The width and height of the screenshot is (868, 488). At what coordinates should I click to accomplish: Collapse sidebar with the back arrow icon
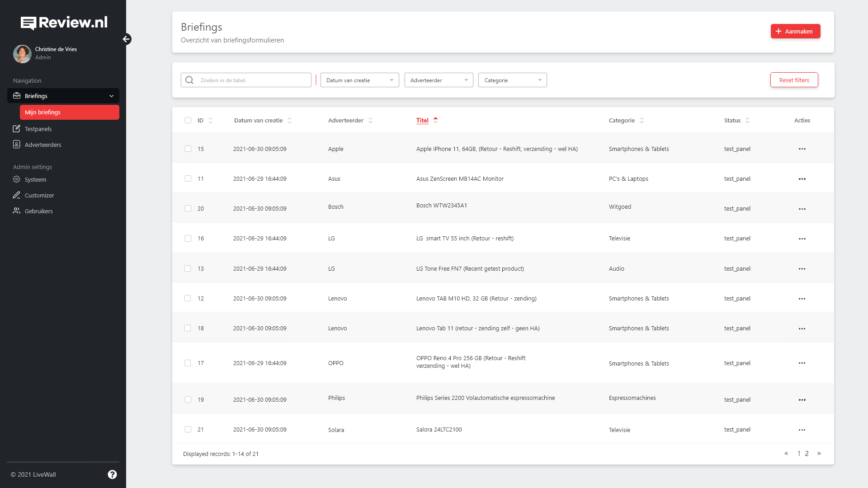tap(127, 39)
